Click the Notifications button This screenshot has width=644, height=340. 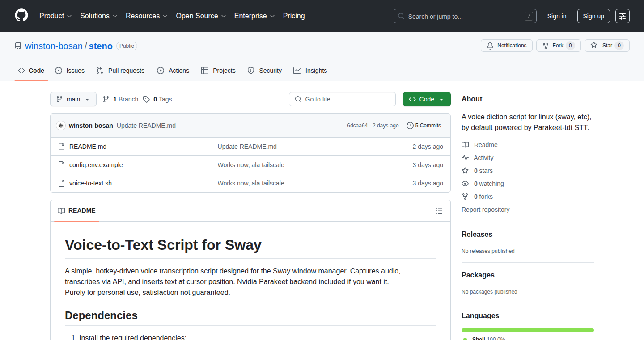tap(507, 46)
